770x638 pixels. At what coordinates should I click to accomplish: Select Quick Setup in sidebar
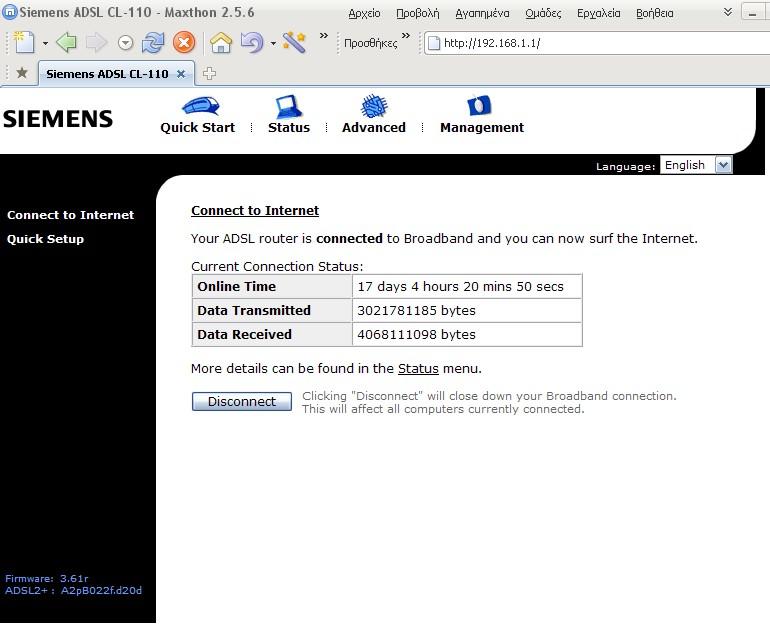45,239
